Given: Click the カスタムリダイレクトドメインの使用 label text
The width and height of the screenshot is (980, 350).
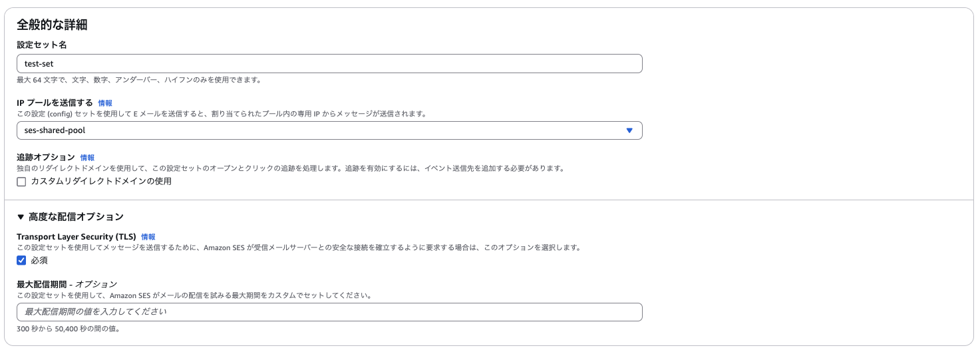Looking at the screenshot, I should (101, 181).
